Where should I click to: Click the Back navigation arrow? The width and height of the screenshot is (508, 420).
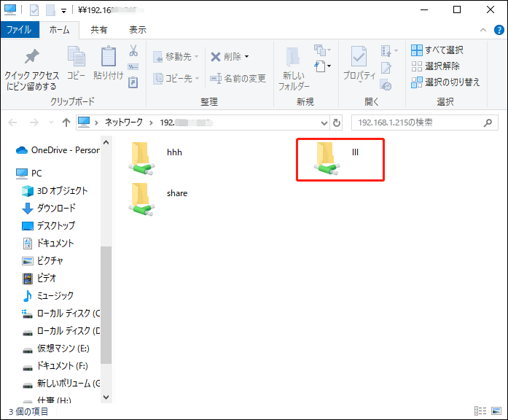12,122
